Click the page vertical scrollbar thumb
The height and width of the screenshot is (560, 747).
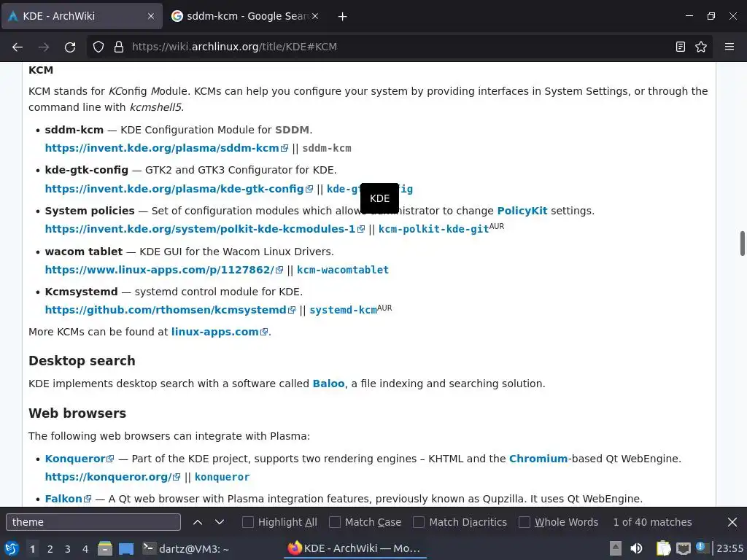pos(742,244)
